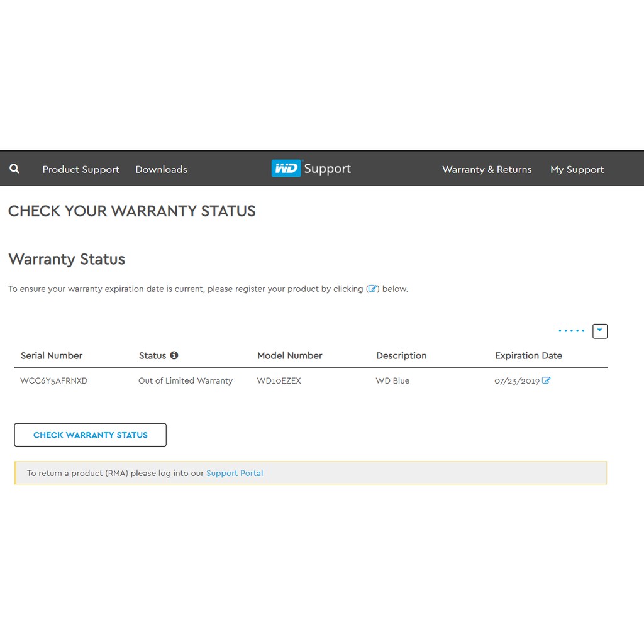Go to the Downloads section
The height and width of the screenshot is (644, 644).
161,169
